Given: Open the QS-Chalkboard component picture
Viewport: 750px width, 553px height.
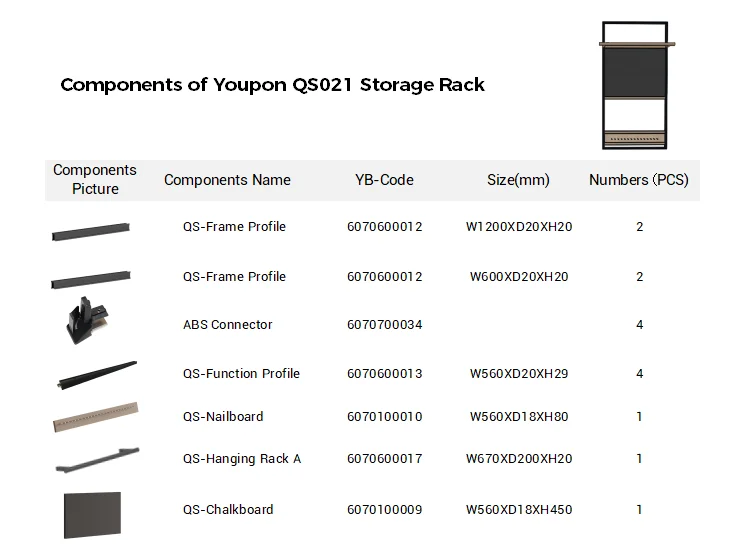Looking at the screenshot, I should (92, 514).
